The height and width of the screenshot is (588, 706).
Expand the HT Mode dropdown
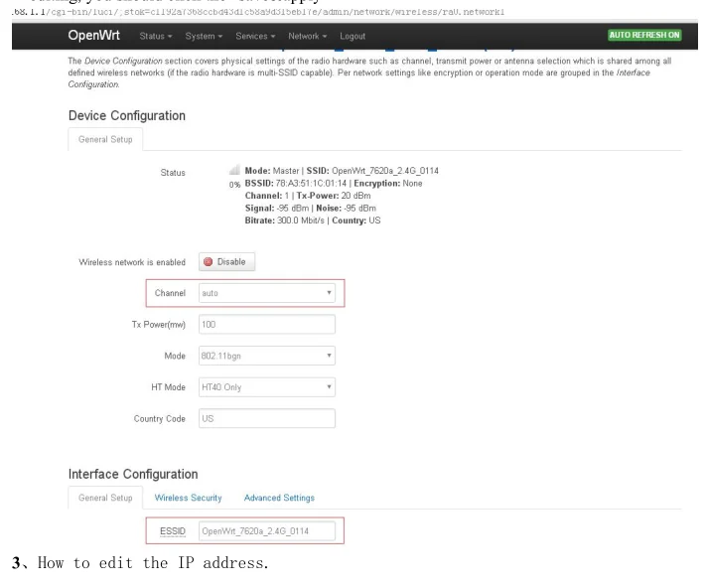coord(267,387)
